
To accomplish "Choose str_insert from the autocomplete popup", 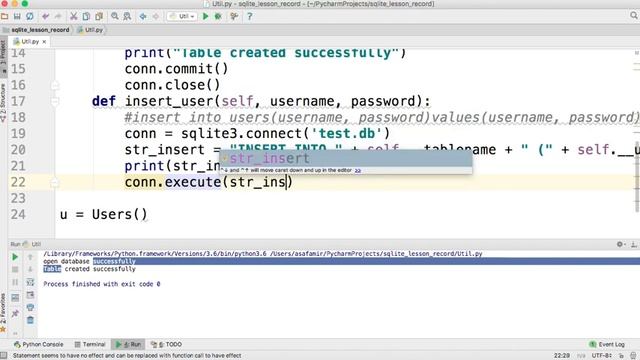I will click(x=346, y=158).
